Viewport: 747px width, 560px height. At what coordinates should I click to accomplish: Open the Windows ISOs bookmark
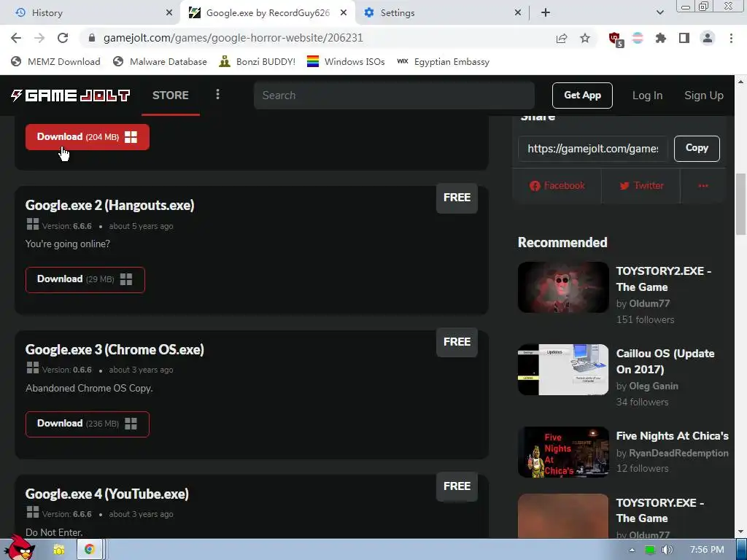pos(346,61)
